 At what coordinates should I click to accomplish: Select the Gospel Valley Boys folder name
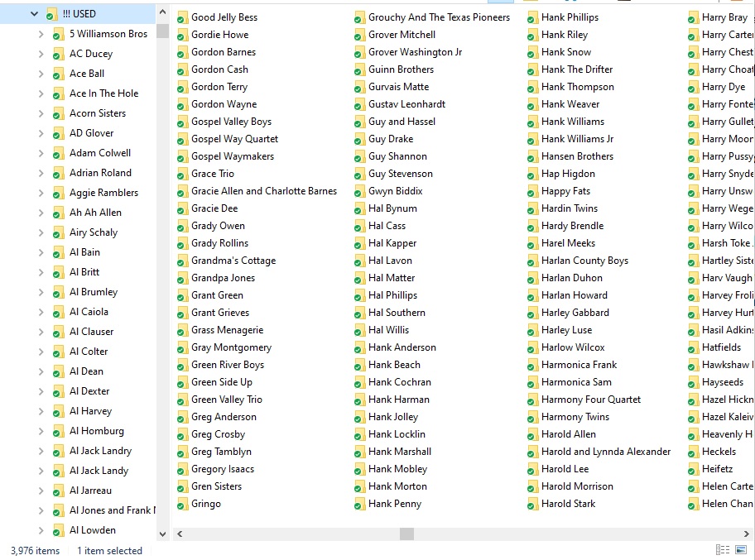coord(231,122)
